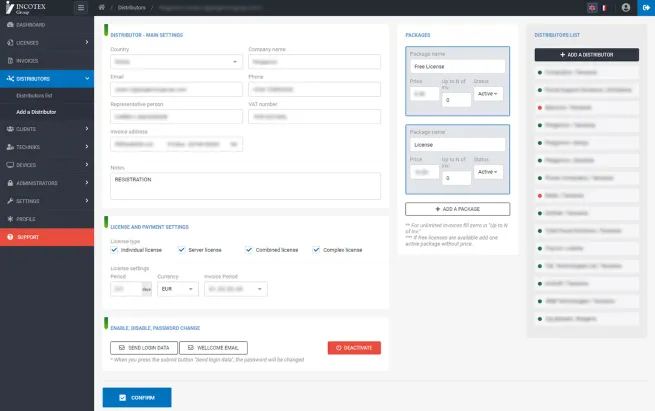Click the Clients sidebar icon
The height and width of the screenshot is (411, 655).
[10, 129]
